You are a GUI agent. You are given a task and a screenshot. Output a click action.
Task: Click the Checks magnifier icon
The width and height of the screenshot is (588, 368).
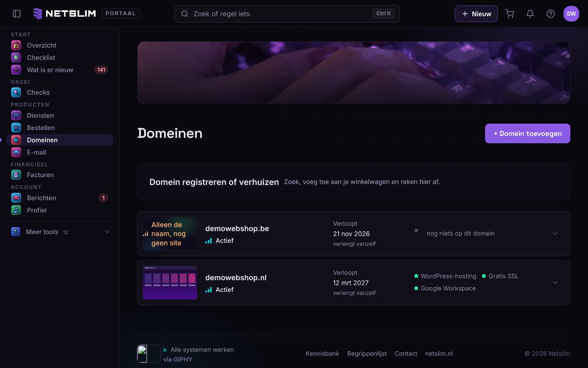pyautogui.click(x=16, y=92)
